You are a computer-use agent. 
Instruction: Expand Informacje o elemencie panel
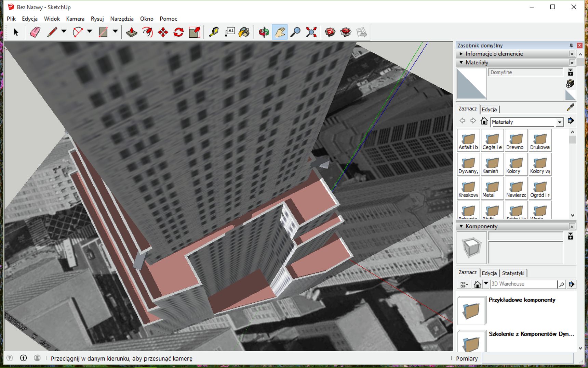[x=461, y=54]
